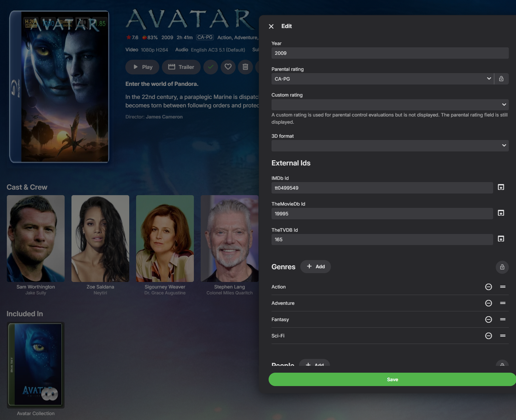The height and width of the screenshot is (420, 516).
Task: Open Sam Worthington's cast photo
Action: pyautogui.click(x=36, y=239)
